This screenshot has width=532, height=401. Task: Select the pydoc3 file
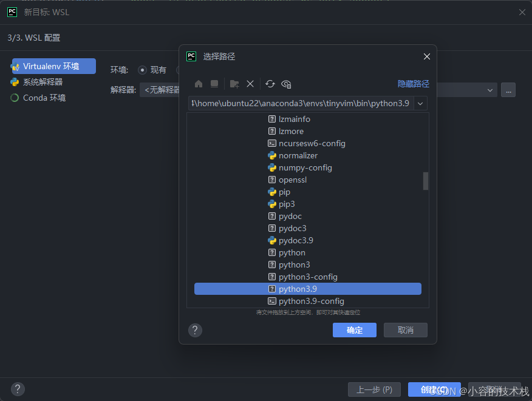click(x=293, y=229)
